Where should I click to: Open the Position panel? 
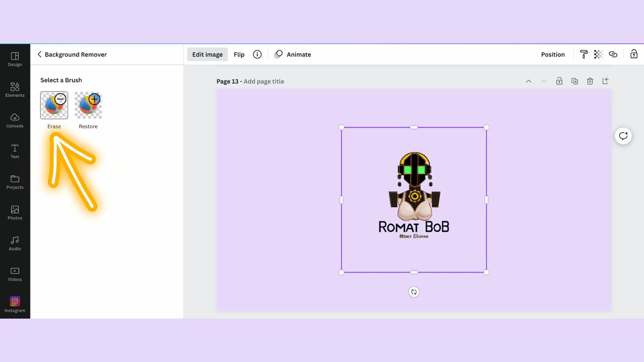(553, 54)
